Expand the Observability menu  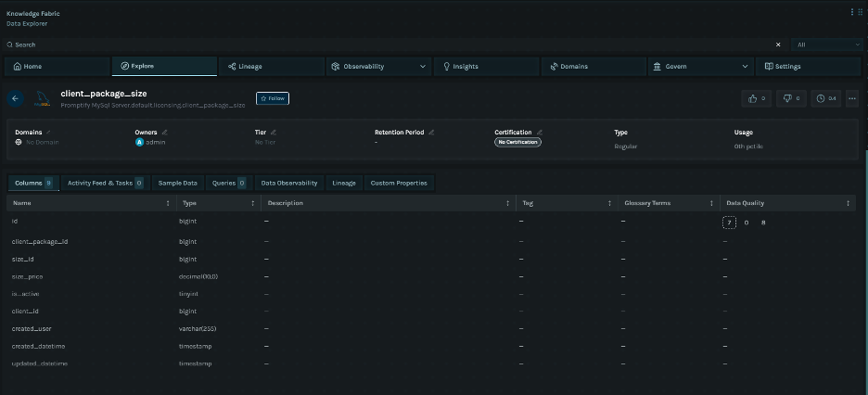(x=379, y=67)
